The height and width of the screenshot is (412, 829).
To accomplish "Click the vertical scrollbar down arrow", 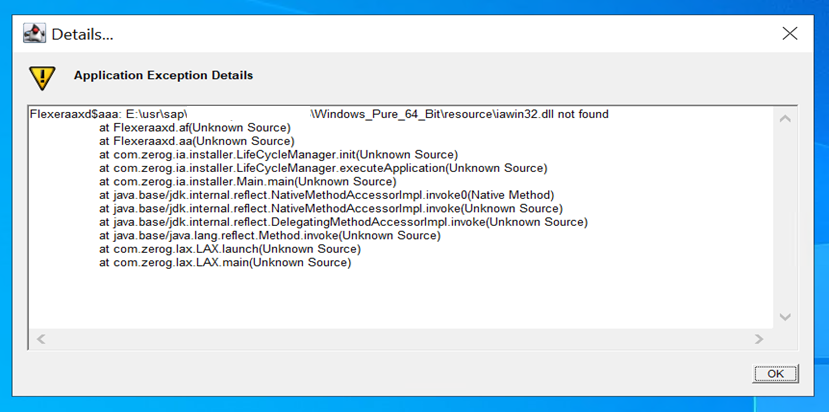I will (x=785, y=317).
